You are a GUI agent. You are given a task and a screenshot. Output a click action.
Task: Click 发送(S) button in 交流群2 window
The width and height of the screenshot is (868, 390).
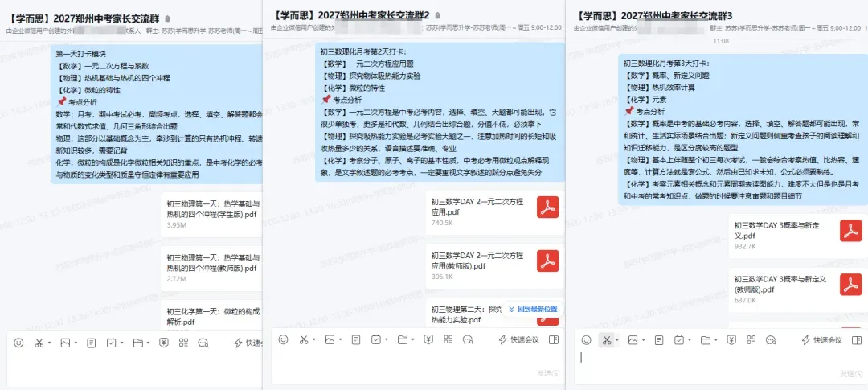548,373
